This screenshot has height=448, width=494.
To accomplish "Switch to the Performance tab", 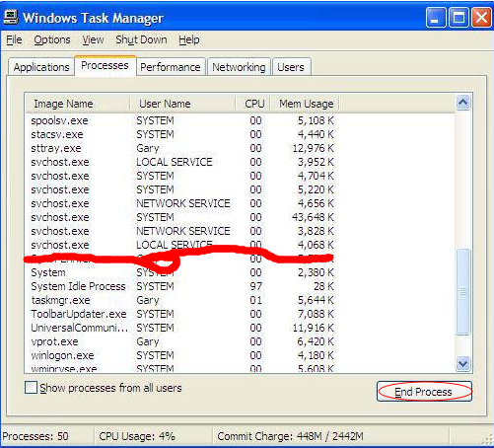I will [171, 67].
